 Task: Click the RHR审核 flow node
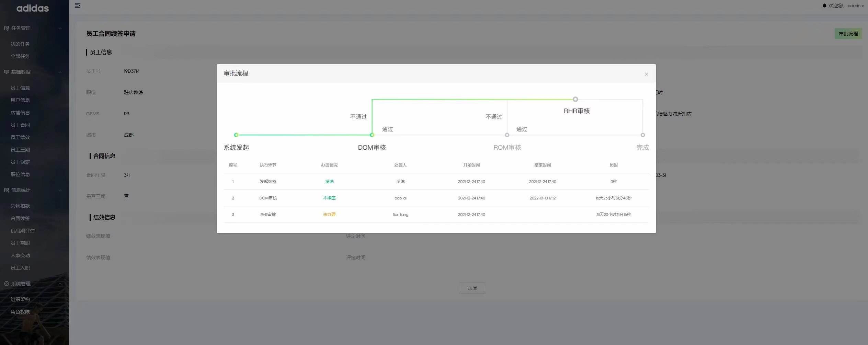[x=575, y=99]
